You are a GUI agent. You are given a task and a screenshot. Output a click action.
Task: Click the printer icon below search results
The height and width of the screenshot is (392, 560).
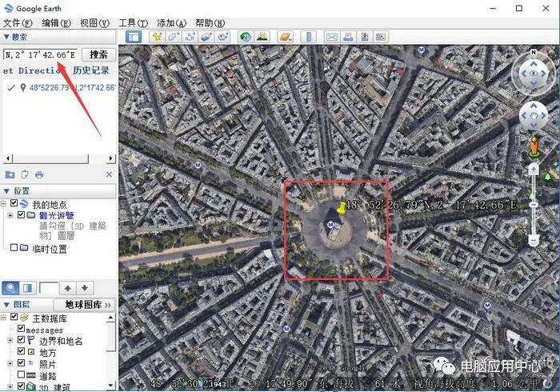tap(39, 174)
